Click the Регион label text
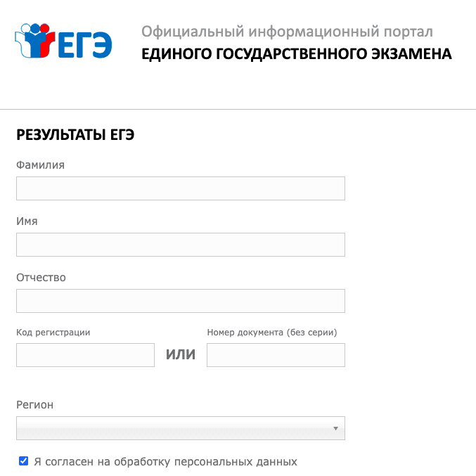This screenshot has width=476, height=476. click(x=35, y=405)
